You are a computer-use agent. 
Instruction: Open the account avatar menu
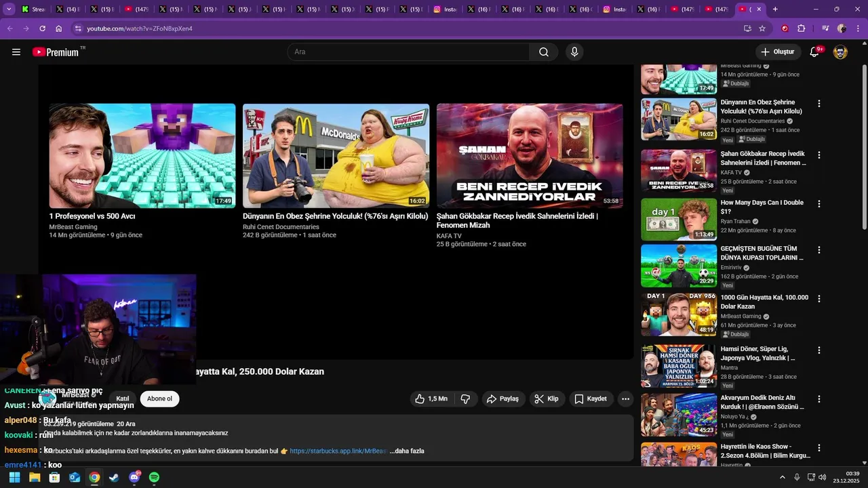840,52
